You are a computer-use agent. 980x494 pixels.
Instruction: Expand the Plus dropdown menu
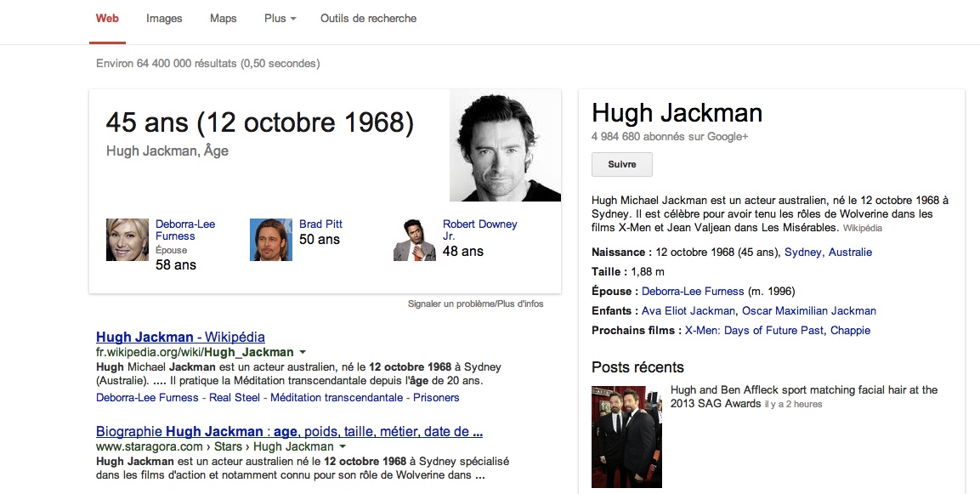280,18
